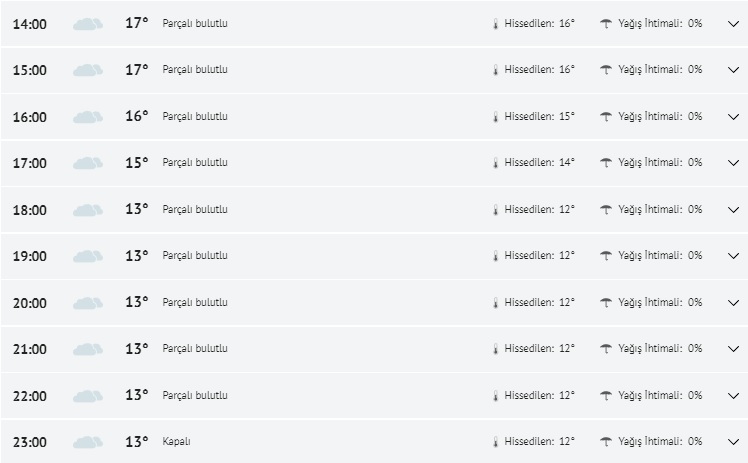The image size is (748, 463).
Task: Click the thermometer icon in the 15:00 row
Action: (495, 70)
